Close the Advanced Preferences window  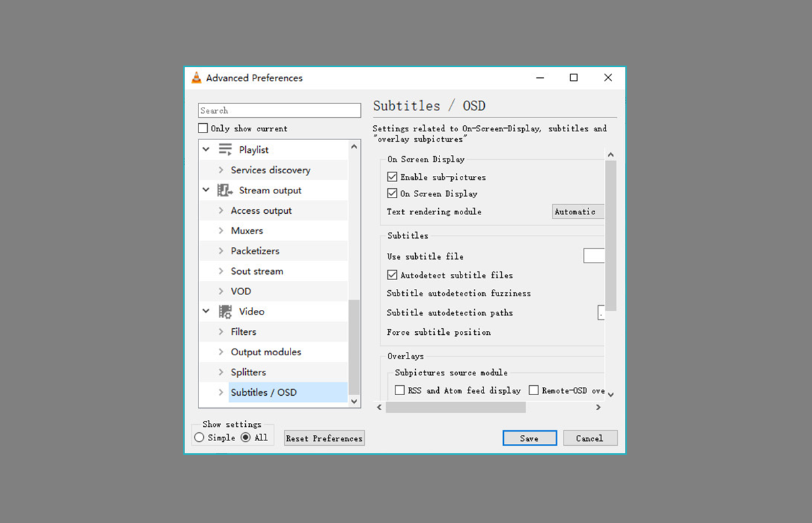tap(608, 78)
